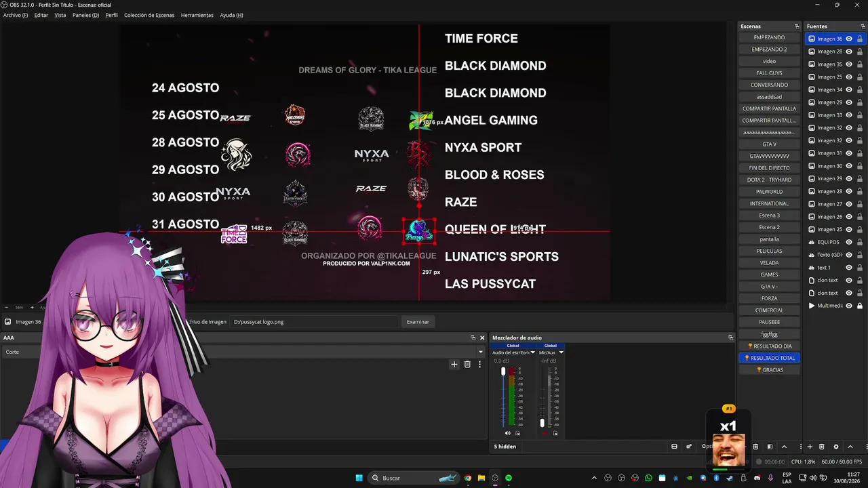Toggle eye icon for Imagen 34
The height and width of the screenshot is (488, 868).
849,89
